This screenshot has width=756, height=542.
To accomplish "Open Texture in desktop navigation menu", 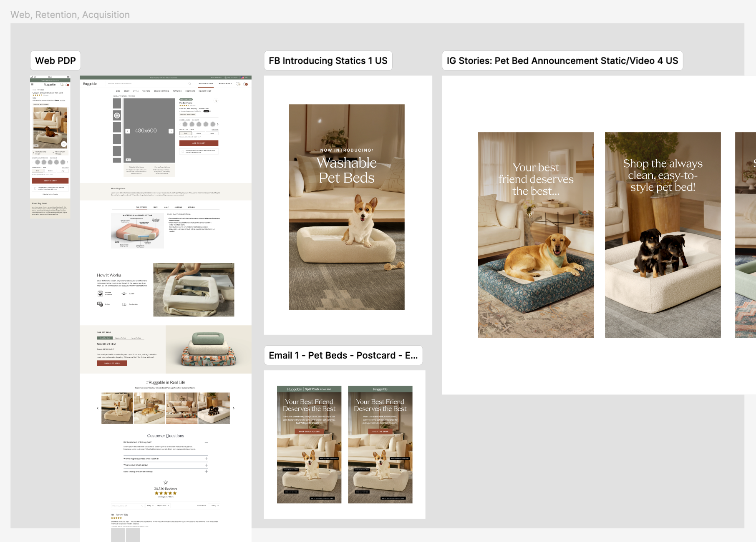I will tap(146, 91).
